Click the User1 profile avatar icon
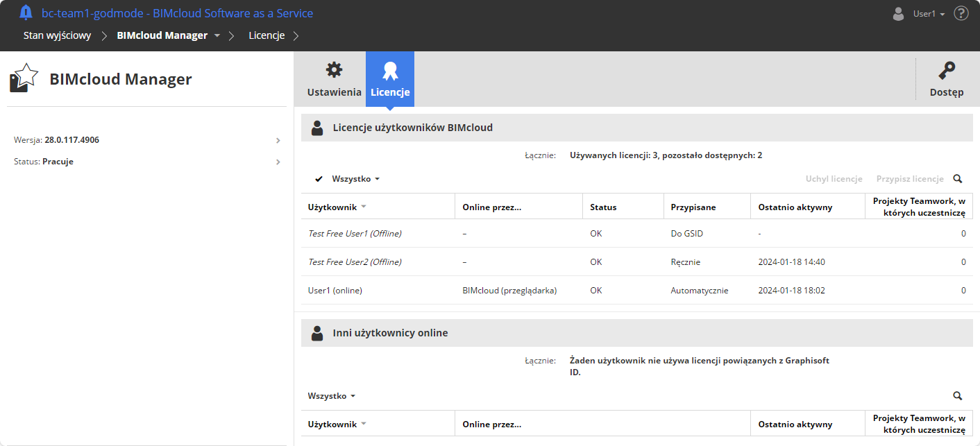The width and height of the screenshot is (980, 446). [899, 13]
